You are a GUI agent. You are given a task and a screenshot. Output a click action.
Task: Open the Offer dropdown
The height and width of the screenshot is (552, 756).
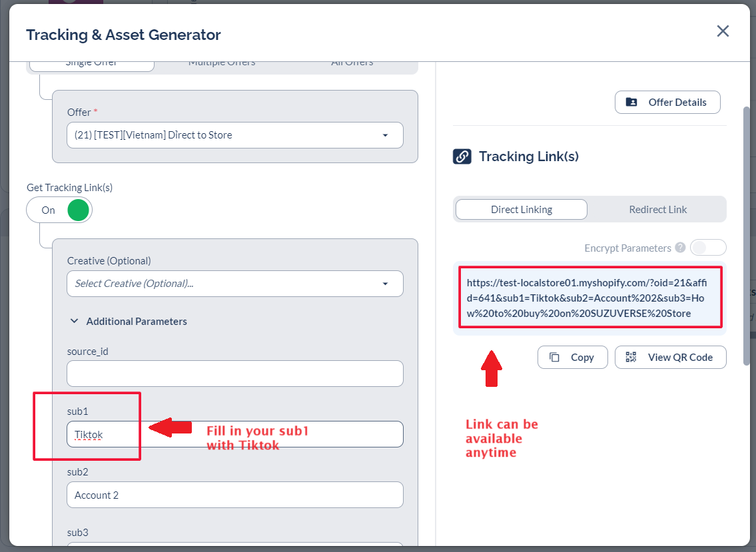coord(234,135)
